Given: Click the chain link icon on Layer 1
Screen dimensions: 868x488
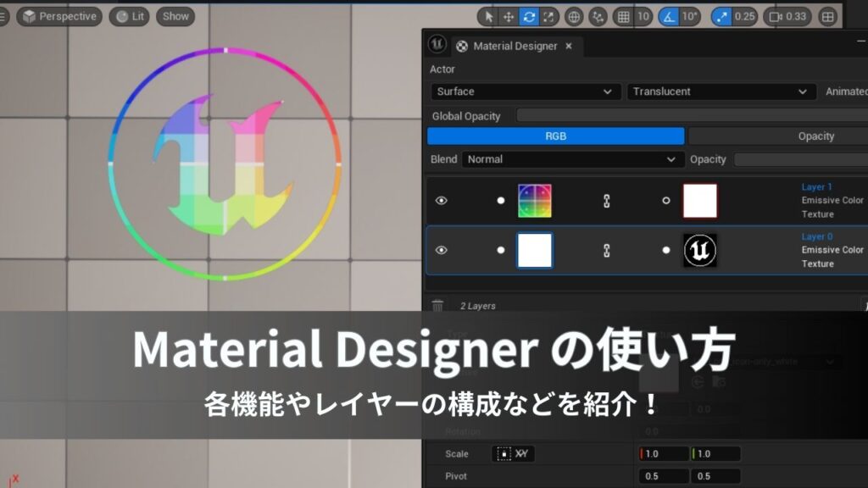Looking at the screenshot, I should click(x=605, y=200).
